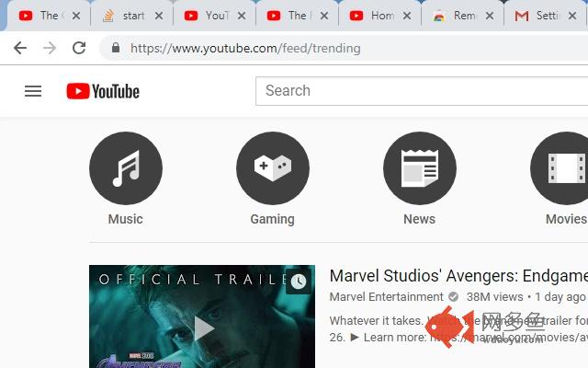The height and width of the screenshot is (368, 588).
Task: Click the 'Whatever it takes.' description text
Action: click(x=376, y=321)
